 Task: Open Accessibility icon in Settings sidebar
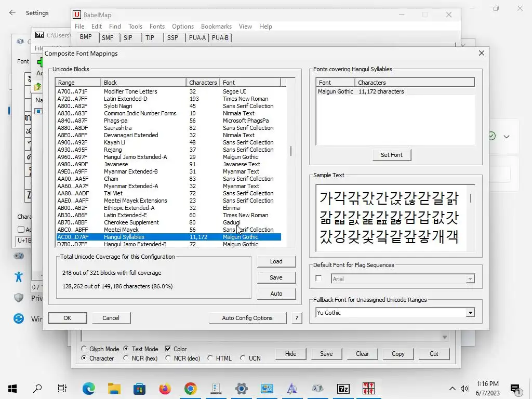click(19, 277)
